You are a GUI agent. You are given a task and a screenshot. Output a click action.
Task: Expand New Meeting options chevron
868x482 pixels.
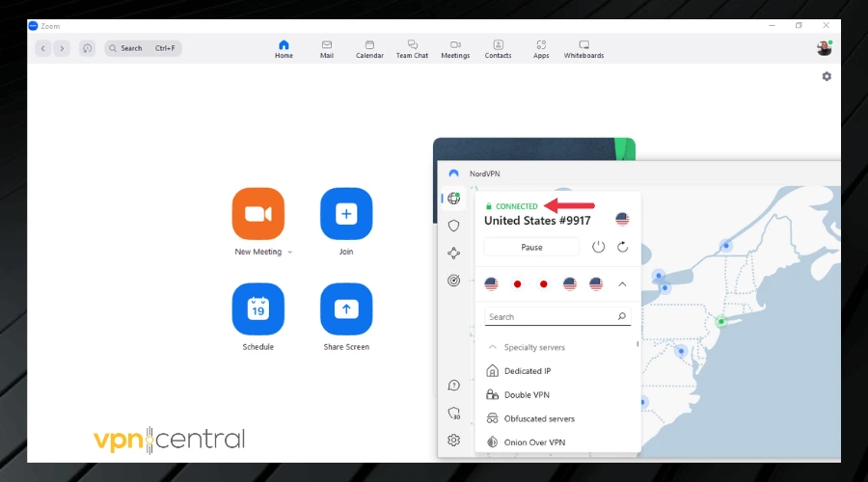tap(289, 253)
